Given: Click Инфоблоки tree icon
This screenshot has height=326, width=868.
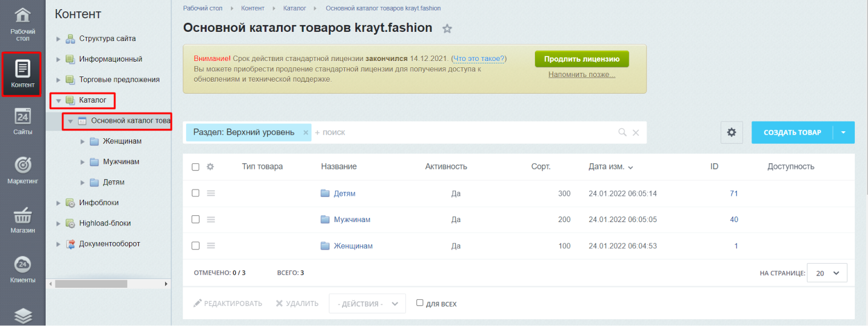Looking at the screenshot, I should pos(70,203).
